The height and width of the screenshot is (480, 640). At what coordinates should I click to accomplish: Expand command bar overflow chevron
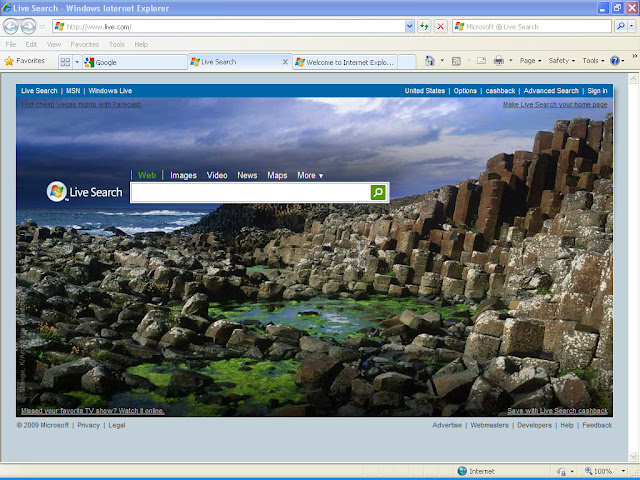pos(635,56)
